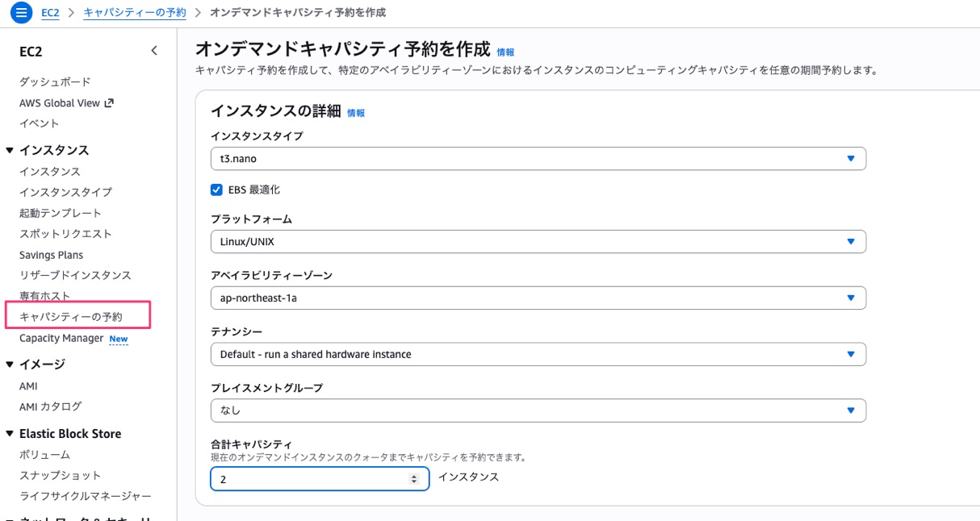The height and width of the screenshot is (521, 980).
Task: Open 情報 link beside the page title
Action: coord(505,52)
